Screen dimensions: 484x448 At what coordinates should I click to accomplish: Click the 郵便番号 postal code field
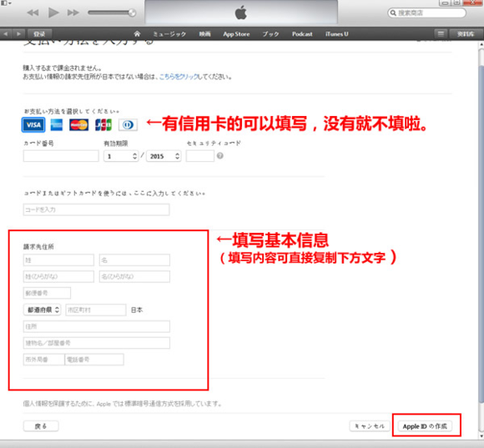coord(47,293)
